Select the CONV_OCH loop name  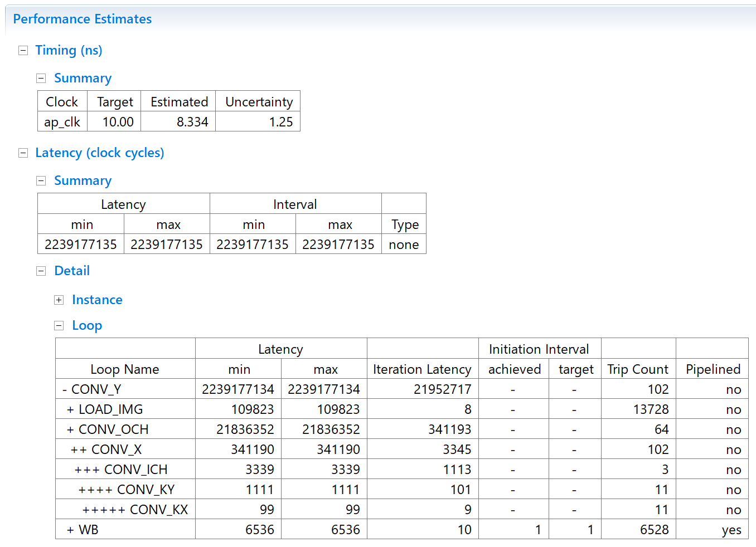point(125,429)
